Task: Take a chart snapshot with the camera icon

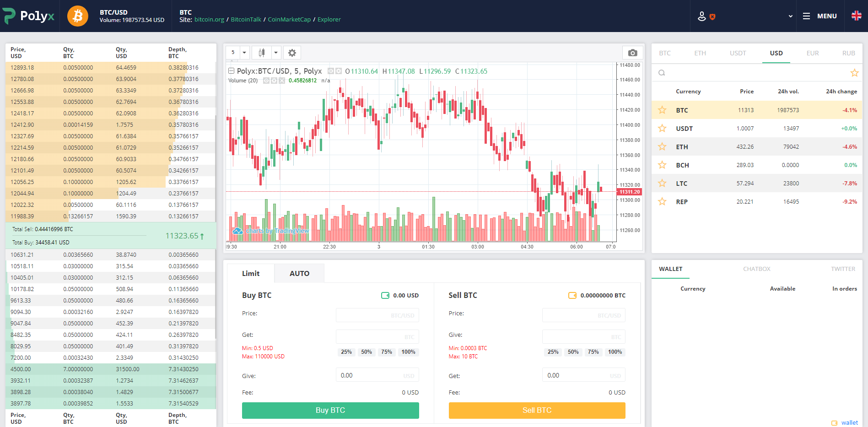Action: pos(632,53)
